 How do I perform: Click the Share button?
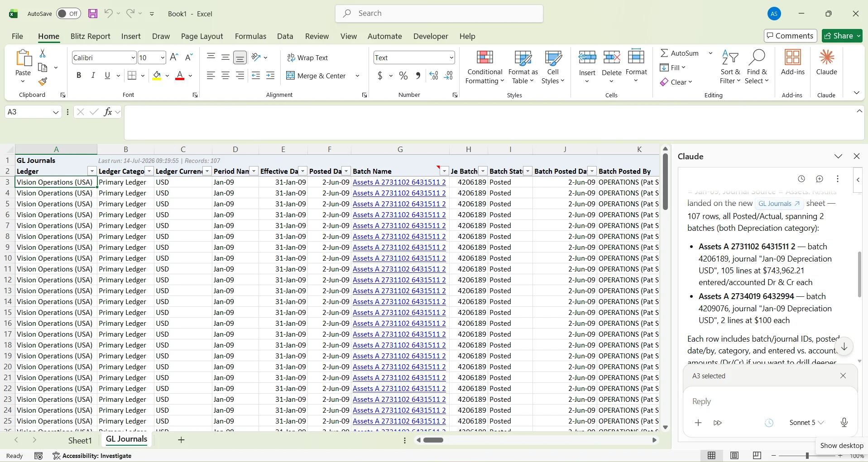pyautogui.click(x=842, y=36)
